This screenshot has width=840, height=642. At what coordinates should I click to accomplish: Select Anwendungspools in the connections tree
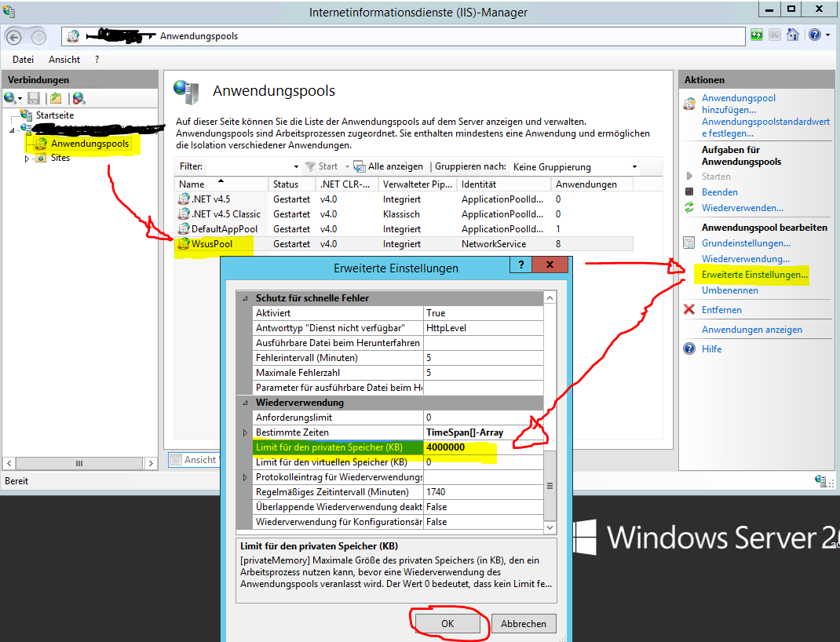pyautogui.click(x=89, y=144)
